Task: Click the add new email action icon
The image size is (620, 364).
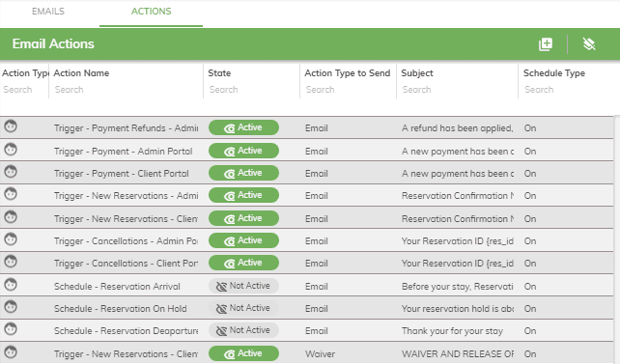Action: coord(546,43)
